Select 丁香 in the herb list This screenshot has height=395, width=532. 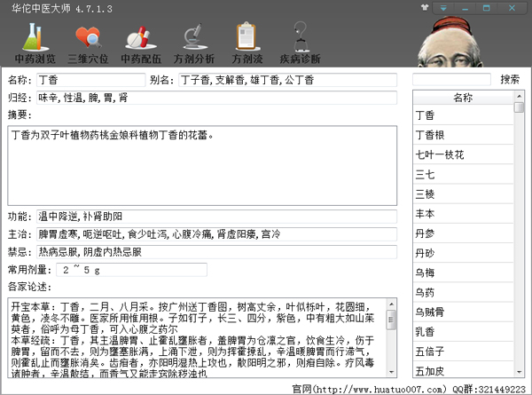463,115
